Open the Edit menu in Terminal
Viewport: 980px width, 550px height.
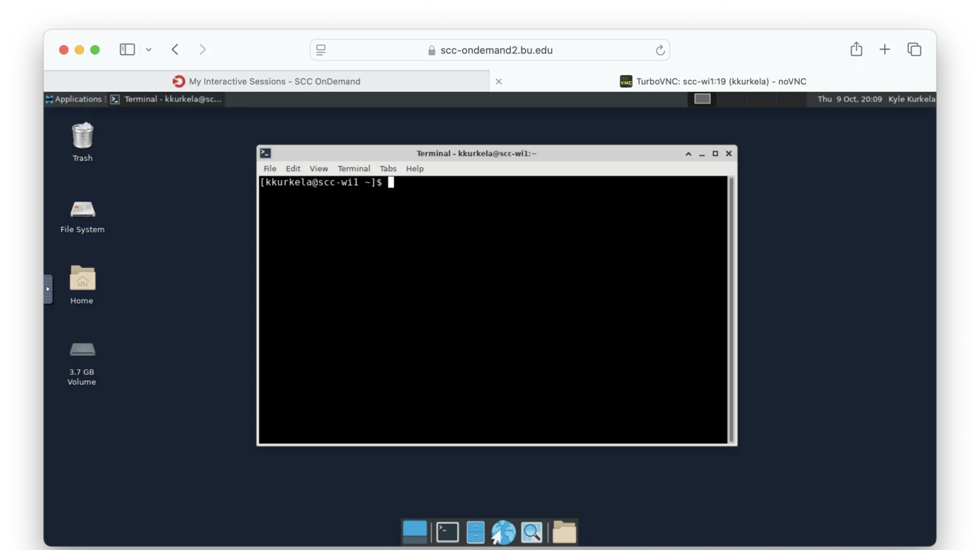pyautogui.click(x=293, y=169)
